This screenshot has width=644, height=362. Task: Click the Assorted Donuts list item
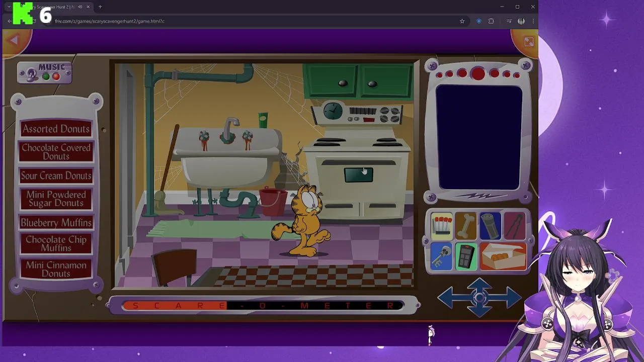pyautogui.click(x=56, y=129)
